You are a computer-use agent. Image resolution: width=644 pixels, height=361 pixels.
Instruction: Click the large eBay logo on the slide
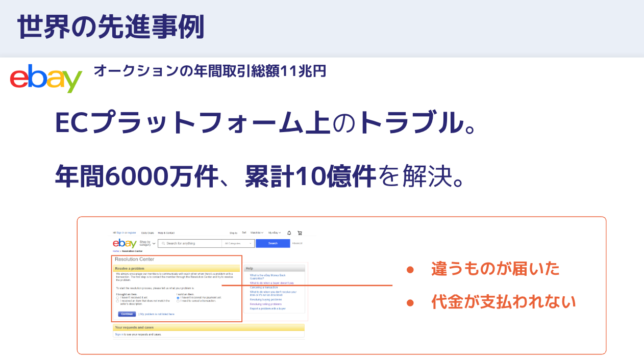point(46,78)
